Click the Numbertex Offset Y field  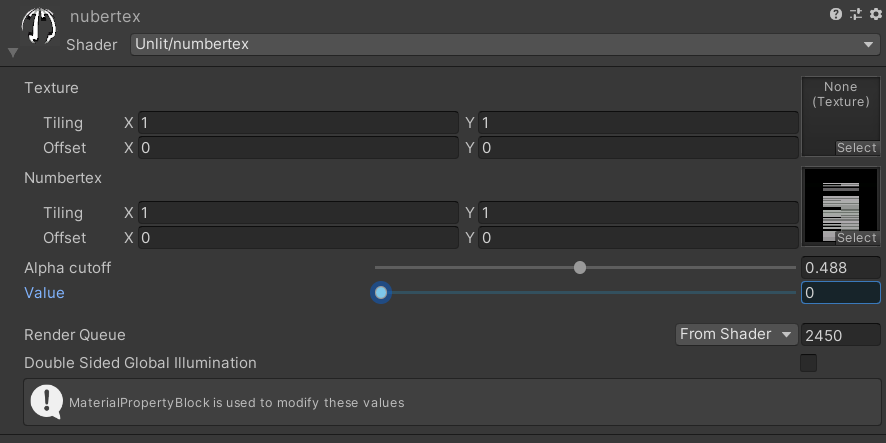click(638, 238)
